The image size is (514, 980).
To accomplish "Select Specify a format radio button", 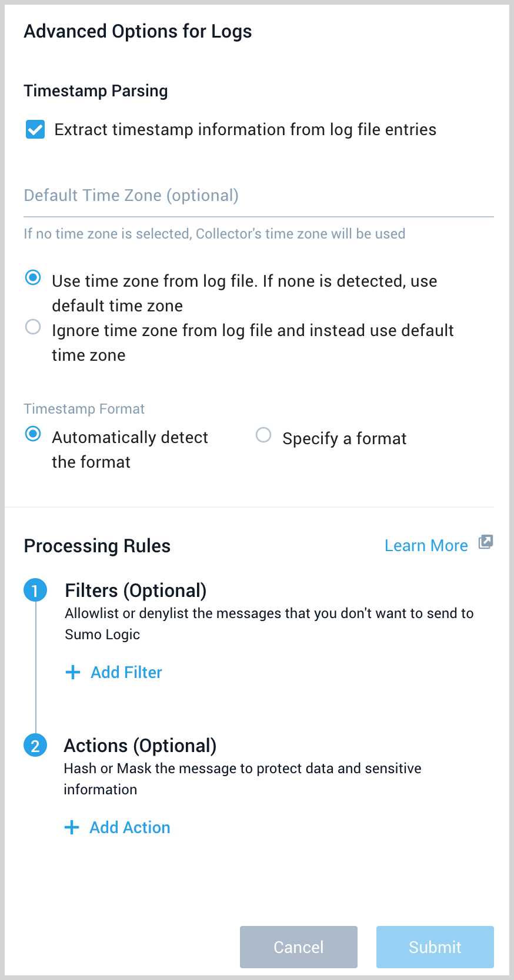I will (x=263, y=435).
